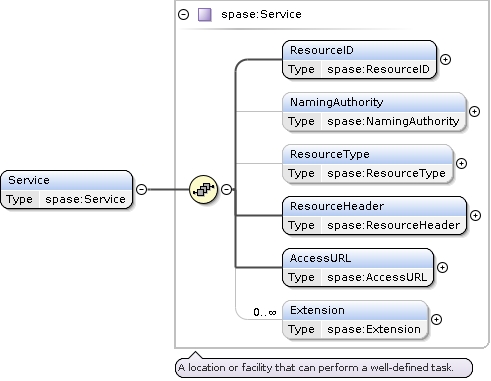The width and height of the screenshot is (491, 381).
Task: Collapse the Service element node
Action: click(x=142, y=189)
